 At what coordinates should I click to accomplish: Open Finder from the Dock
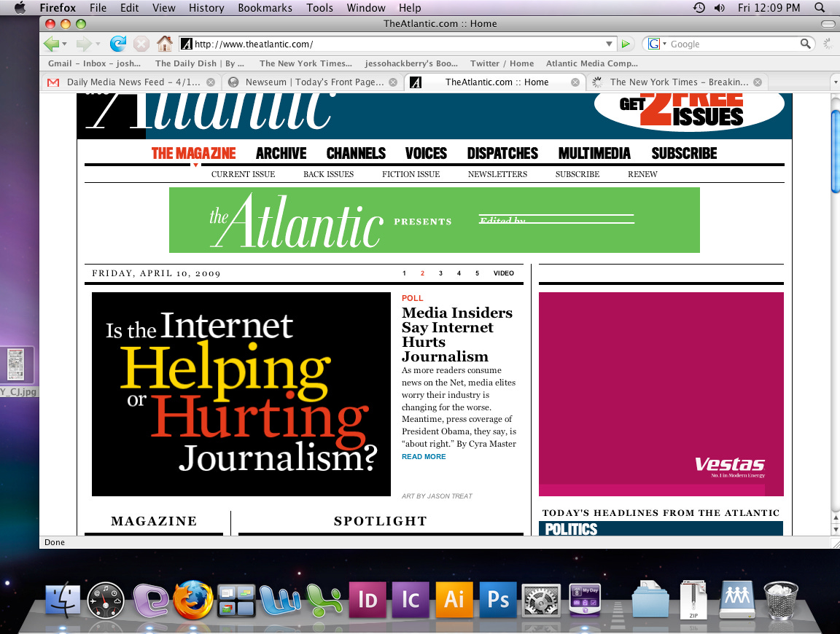point(63,599)
